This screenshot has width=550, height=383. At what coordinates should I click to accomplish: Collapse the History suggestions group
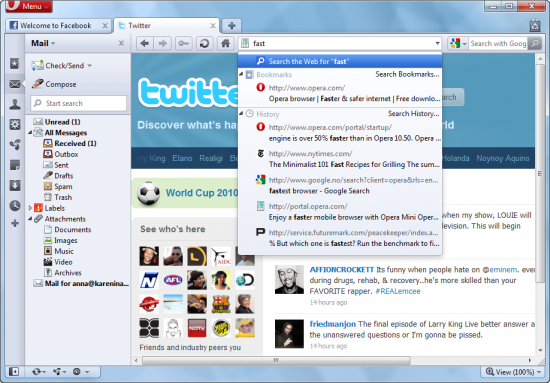click(x=241, y=114)
